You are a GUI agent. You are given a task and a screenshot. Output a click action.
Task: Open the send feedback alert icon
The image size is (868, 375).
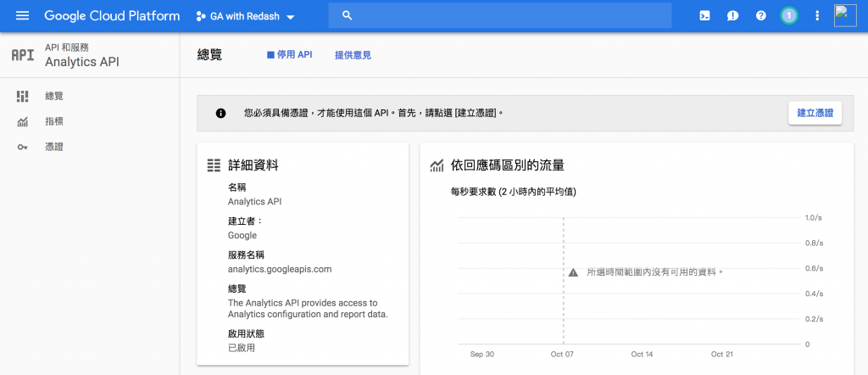click(x=733, y=15)
